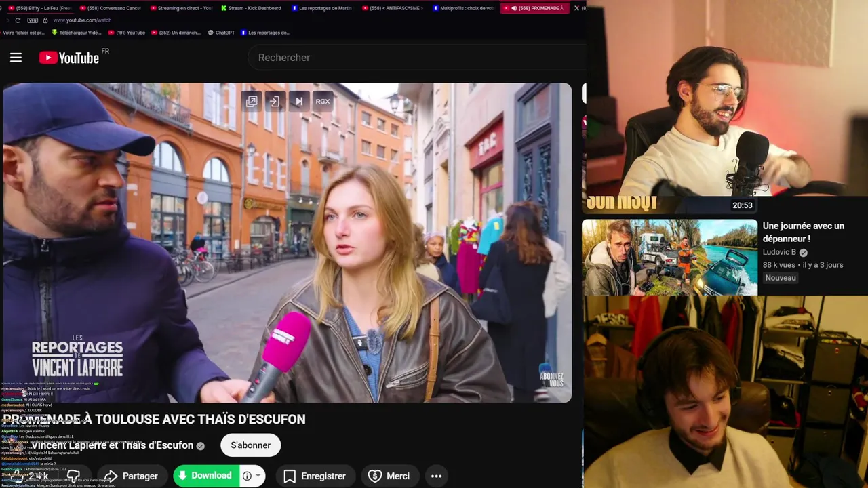The height and width of the screenshot is (488, 868).
Task: Switch to the Biffty - Le Feu tab
Action: point(39,8)
